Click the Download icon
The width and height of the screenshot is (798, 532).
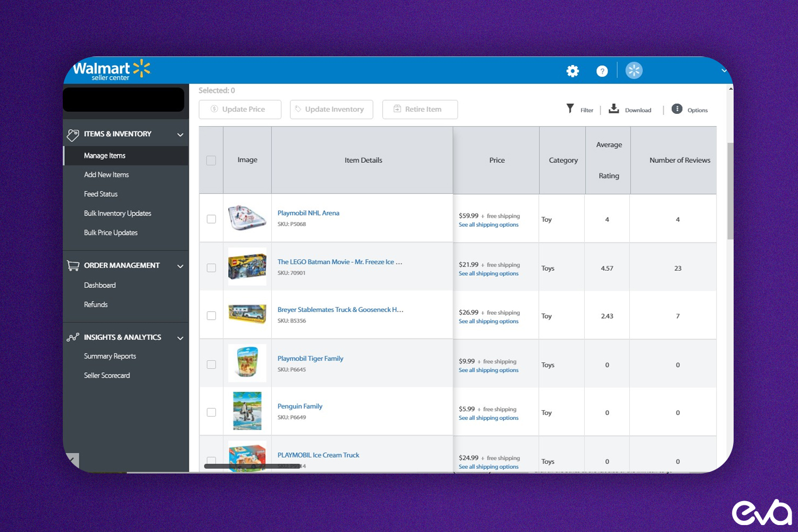(614, 109)
